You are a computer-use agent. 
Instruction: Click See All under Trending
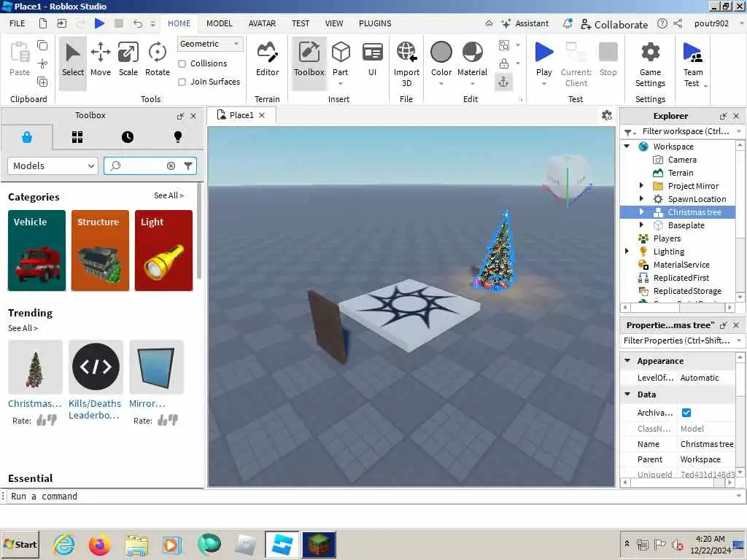pos(23,328)
